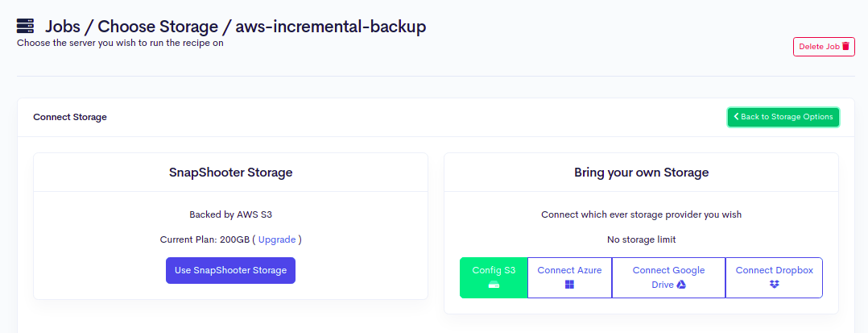Select Connect Google Drive option
The image size is (868, 333).
coord(668,277)
